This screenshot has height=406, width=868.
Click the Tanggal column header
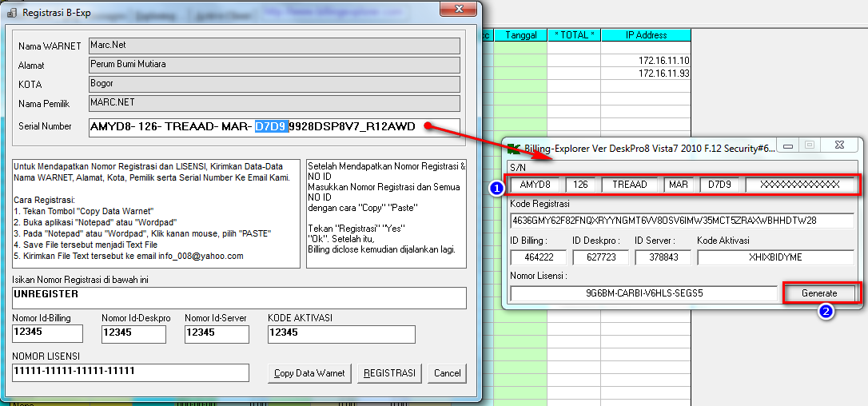(521, 35)
